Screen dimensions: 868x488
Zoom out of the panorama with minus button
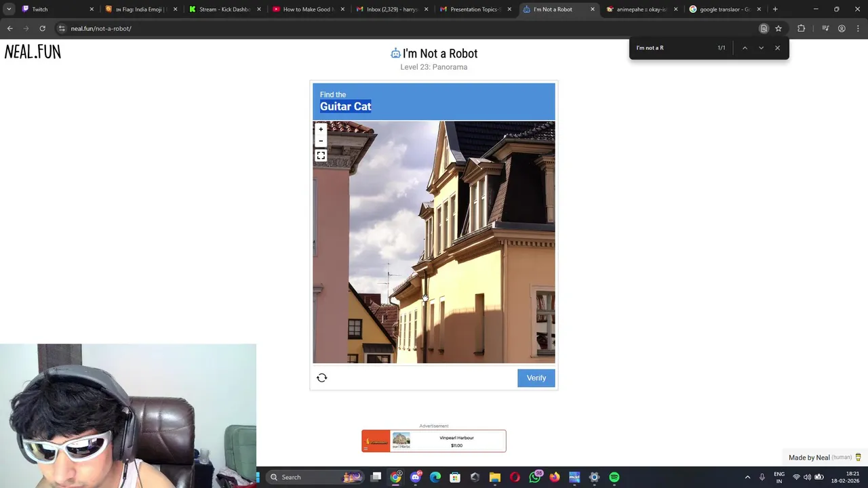(x=321, y=141)
